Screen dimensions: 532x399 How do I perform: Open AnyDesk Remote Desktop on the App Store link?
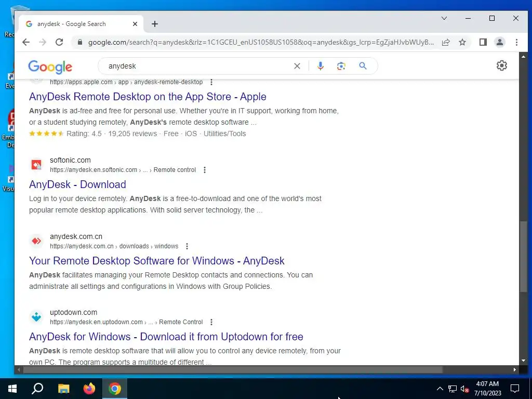click(148, 97)
